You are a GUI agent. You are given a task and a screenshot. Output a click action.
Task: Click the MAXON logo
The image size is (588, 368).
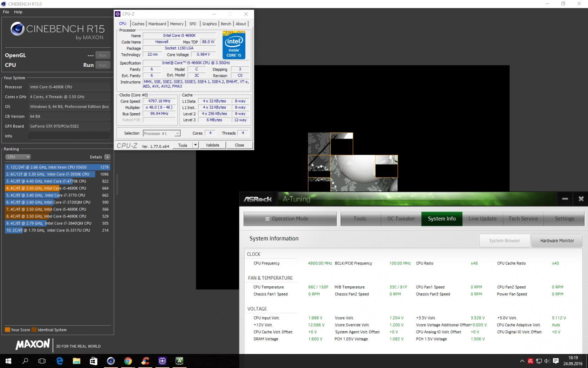click(x=33, y=344)
